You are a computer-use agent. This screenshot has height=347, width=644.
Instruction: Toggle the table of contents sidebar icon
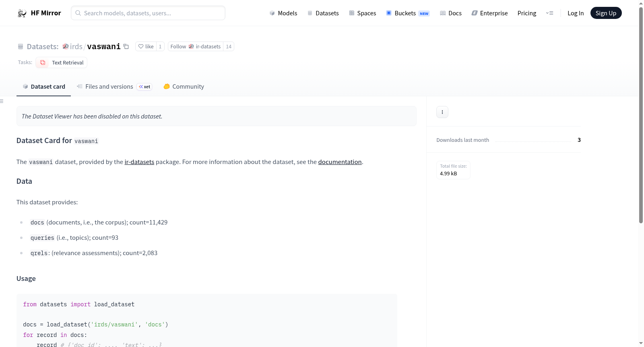pyautogui.click(x=2, y=101)
